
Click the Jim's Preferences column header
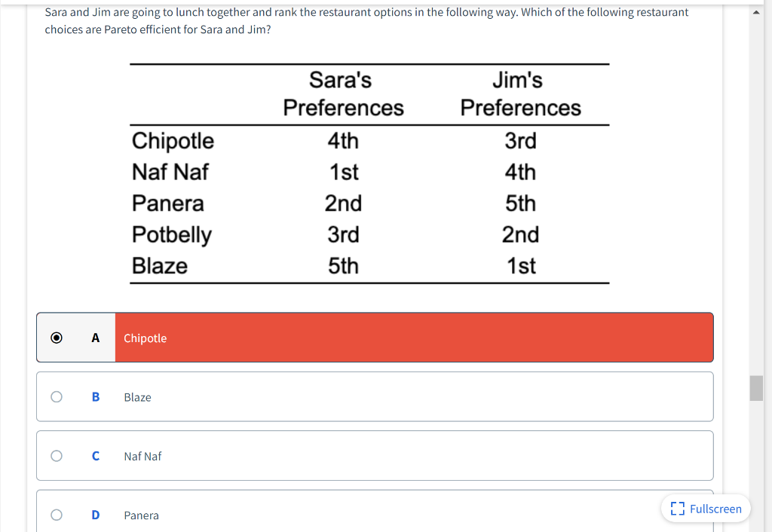click(520, 94)
